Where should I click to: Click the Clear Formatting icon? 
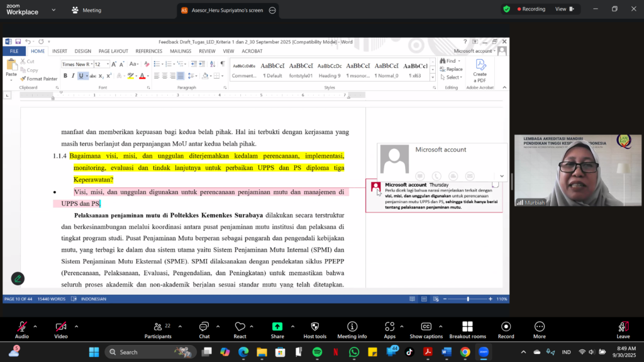(147, 64)
